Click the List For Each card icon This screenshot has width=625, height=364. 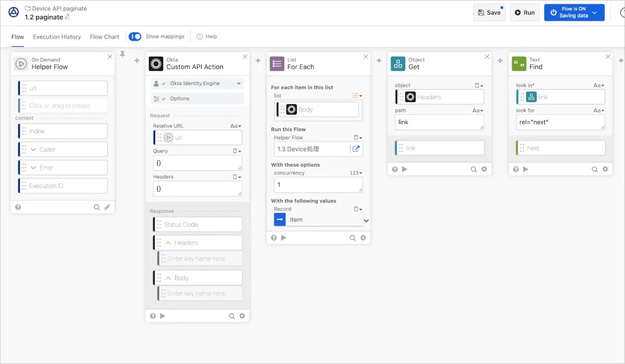tap(277, 64)
